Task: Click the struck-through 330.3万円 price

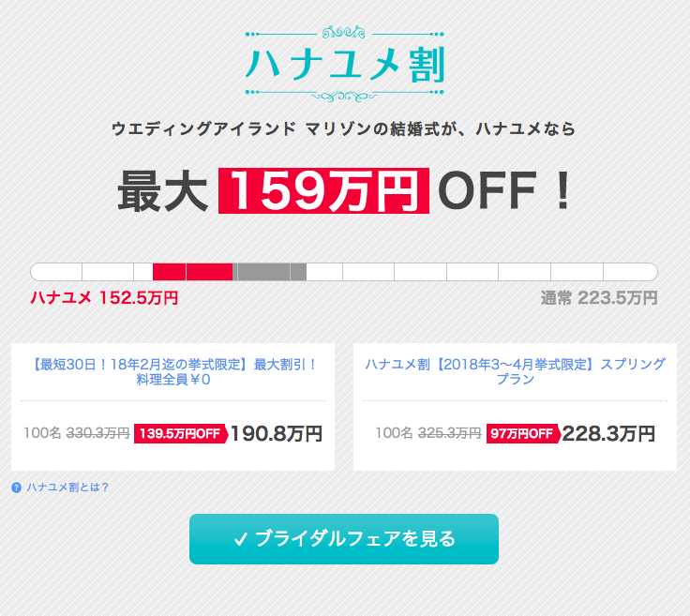Action: click(97, 433)
